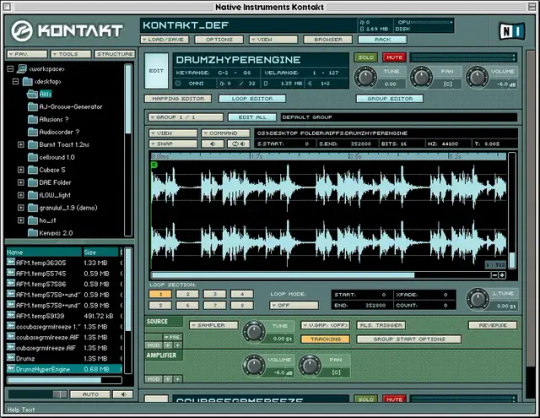540x418 pixels.
Task: Switch to the Loop Editor tab
Action: (252, 99)
